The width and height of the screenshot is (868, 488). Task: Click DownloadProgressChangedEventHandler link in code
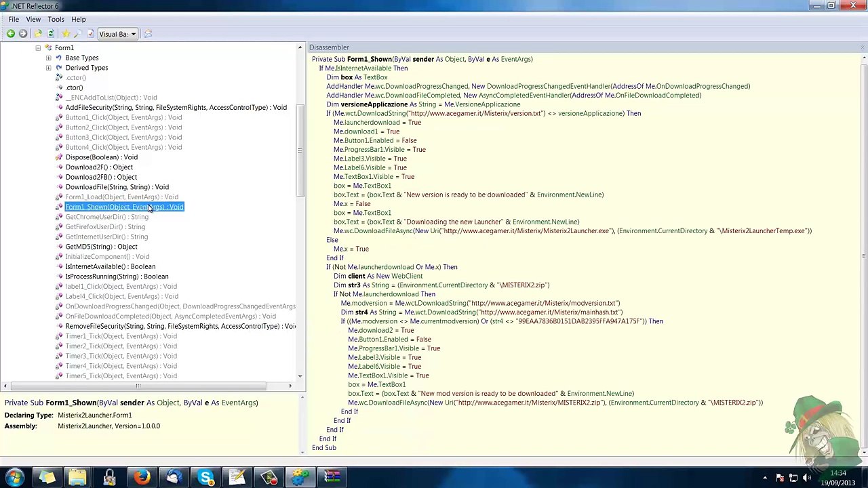[x=549, y=86]
